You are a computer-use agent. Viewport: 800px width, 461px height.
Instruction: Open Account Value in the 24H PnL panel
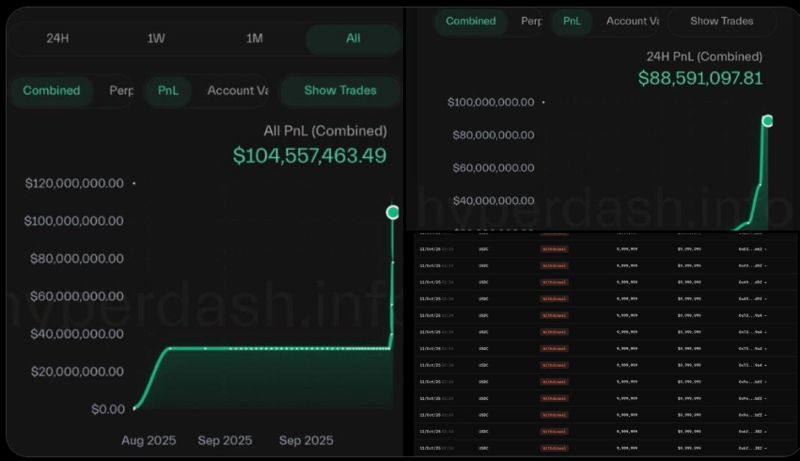pyautogui.click(x=632, y=21)
